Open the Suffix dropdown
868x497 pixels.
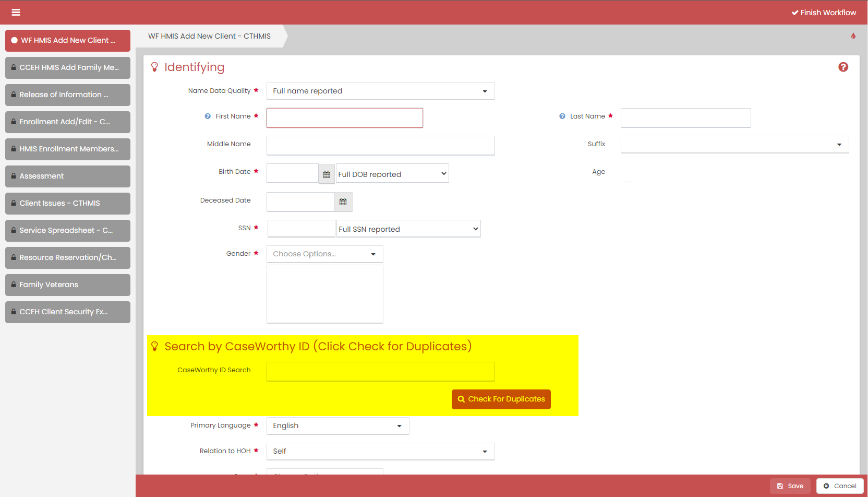tap(734, 145)
